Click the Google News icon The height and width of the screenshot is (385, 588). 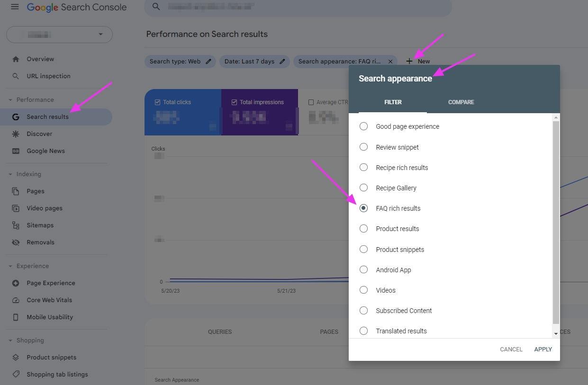[x=16, y=151]
